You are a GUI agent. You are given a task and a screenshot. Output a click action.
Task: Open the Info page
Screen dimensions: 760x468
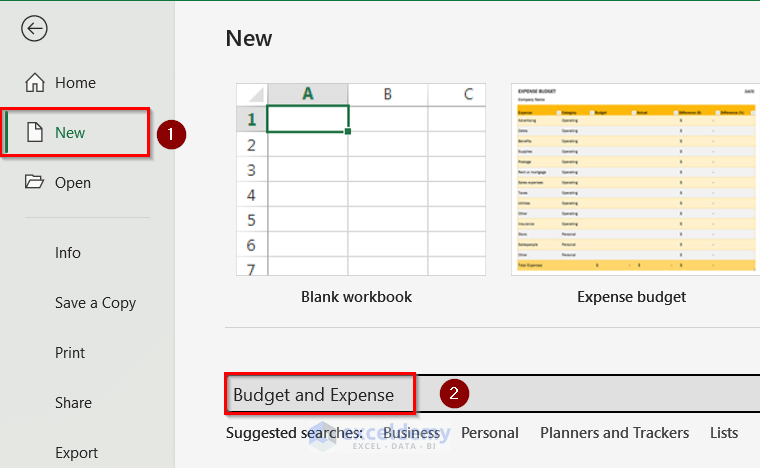(68, 253)
